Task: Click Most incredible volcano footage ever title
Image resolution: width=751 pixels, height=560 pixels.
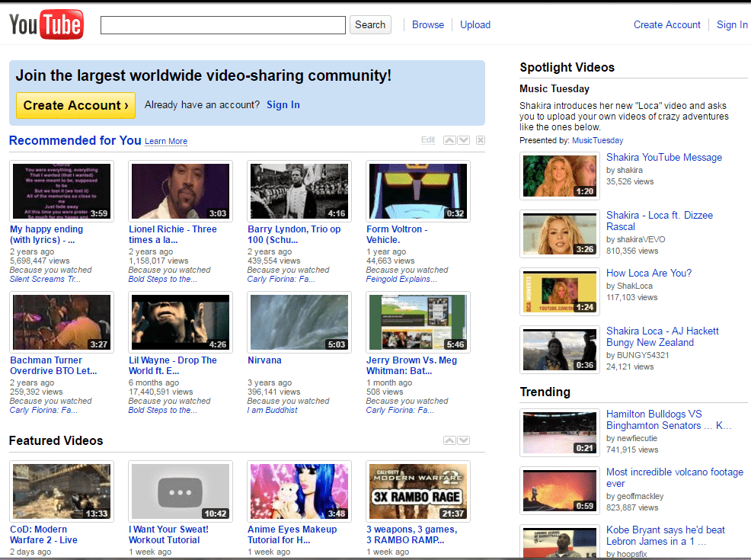Action: (675, 478)
